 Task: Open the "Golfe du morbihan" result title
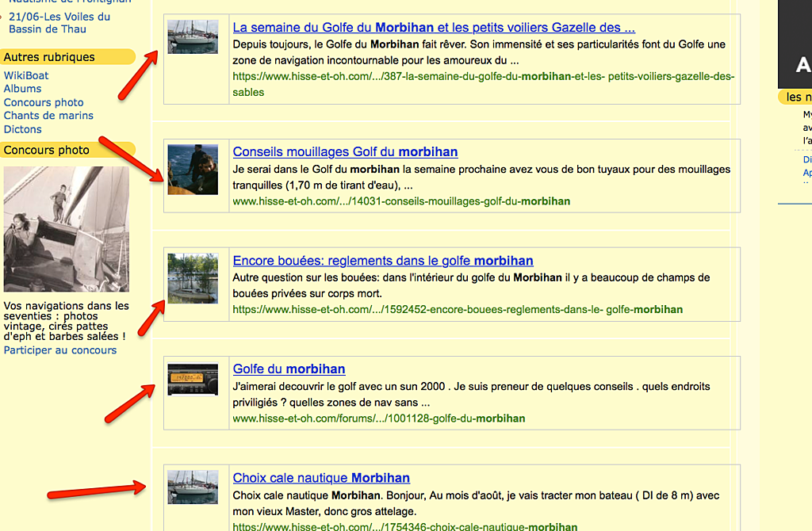point(289,369)
